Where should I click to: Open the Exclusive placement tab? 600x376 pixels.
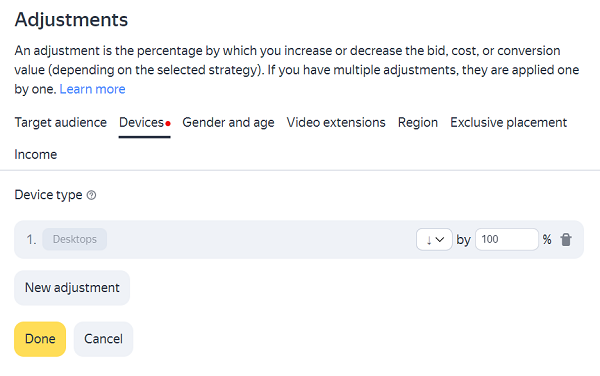(x=508, y=122)
